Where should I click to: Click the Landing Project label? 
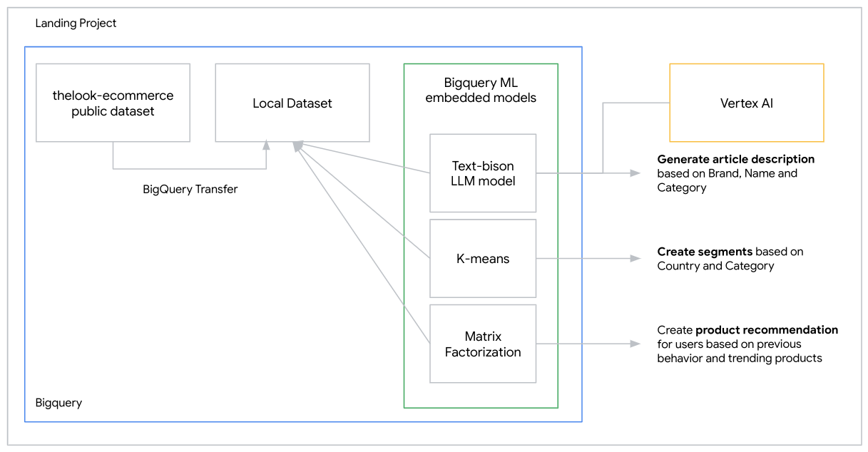pyautogui.click(x=76, y=24)
